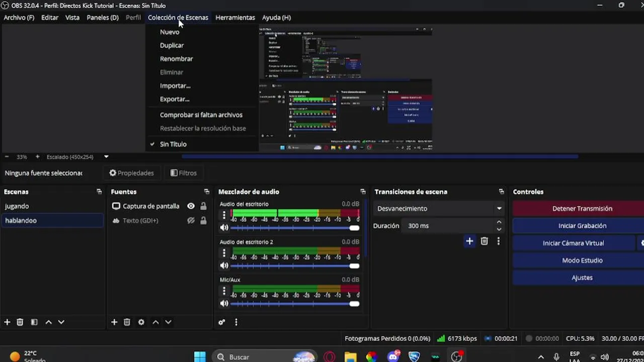Open File Explorer from taskbar
Screen dimensions: 644x362
tap(351, 356)
